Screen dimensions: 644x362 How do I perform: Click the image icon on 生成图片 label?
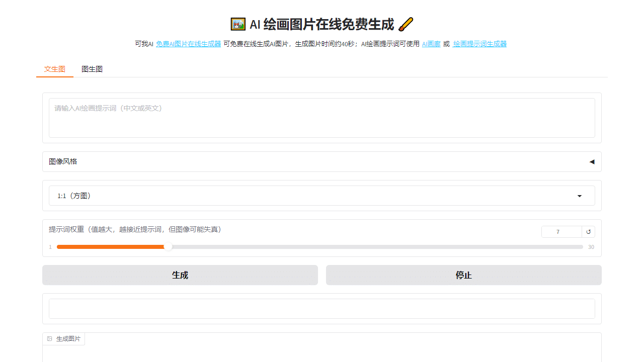pyautogui.click(x=50, y=339)
